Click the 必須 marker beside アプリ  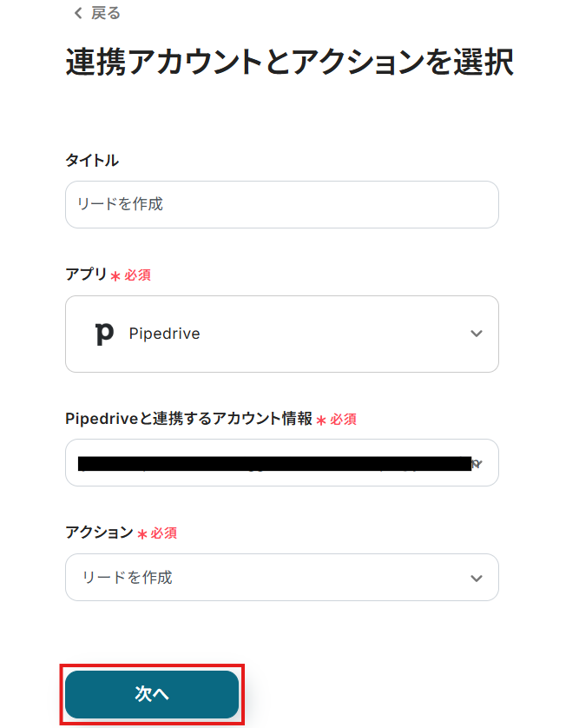137,275
